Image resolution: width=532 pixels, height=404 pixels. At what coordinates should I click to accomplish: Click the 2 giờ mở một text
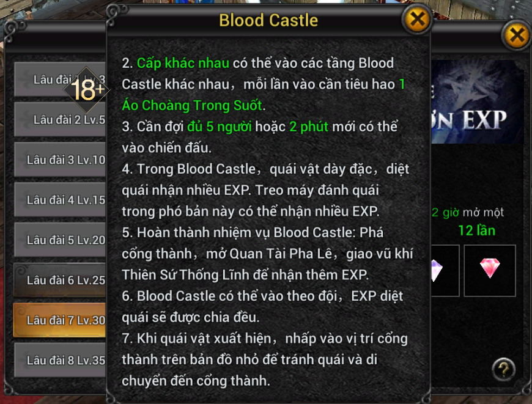coord(468,212)
